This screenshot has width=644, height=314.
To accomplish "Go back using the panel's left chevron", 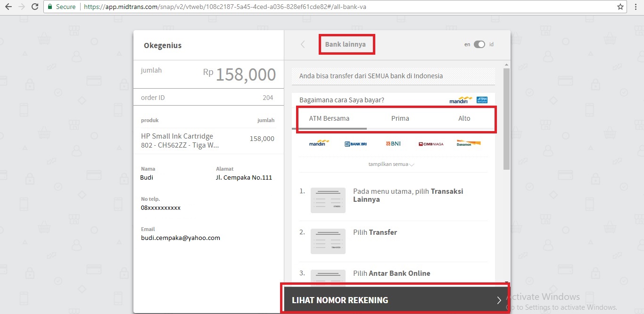I will [303, 44].
